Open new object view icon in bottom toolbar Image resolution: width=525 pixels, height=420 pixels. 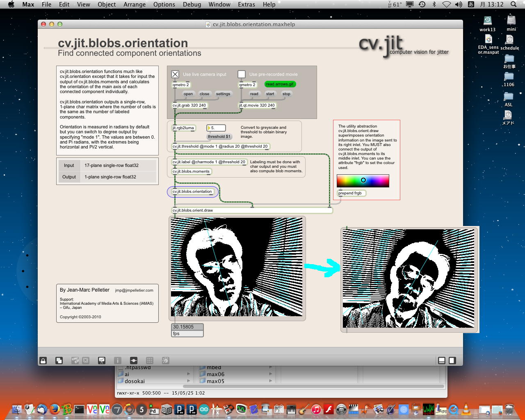point(59,361)
